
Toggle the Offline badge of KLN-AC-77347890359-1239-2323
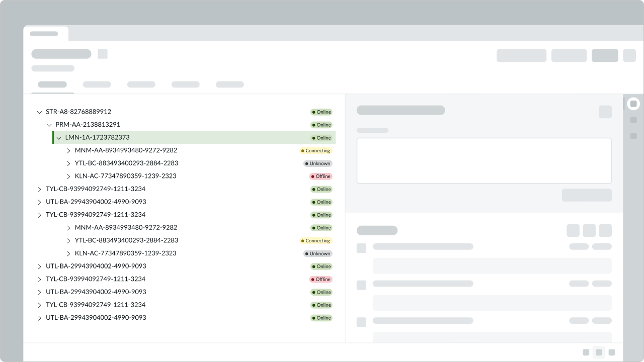[320, 176]
